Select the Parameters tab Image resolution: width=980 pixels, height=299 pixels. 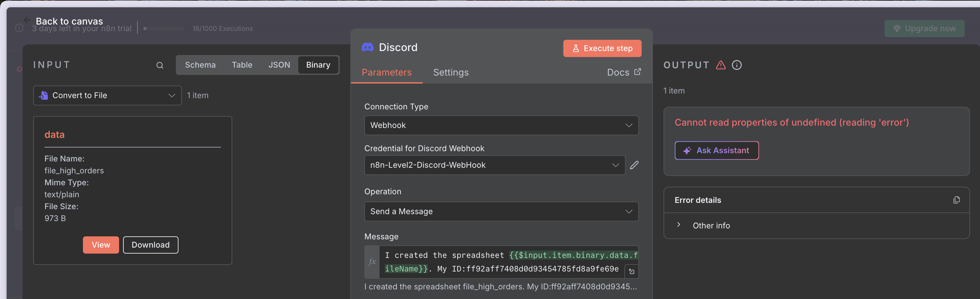[386, 72]
